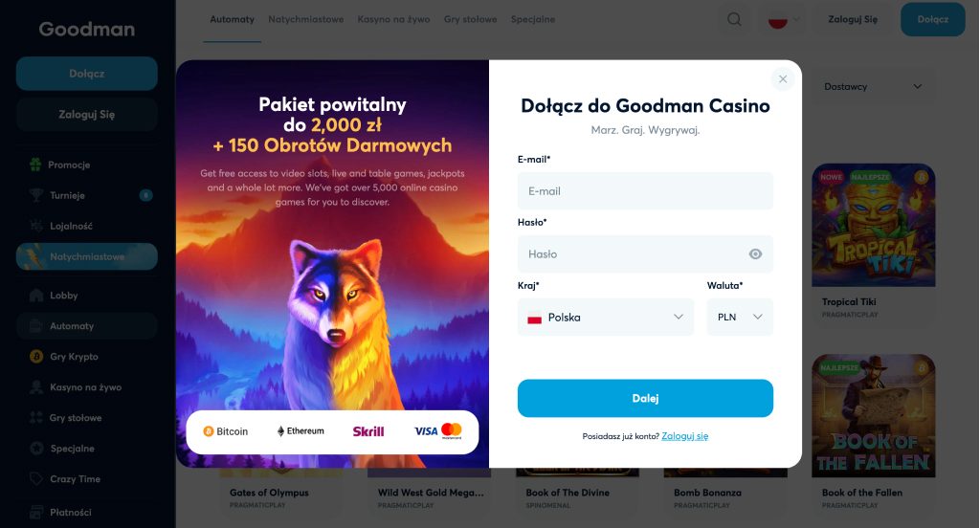Click the Promocje clover icon
This screenshot has height=528, width=980.
36,165
